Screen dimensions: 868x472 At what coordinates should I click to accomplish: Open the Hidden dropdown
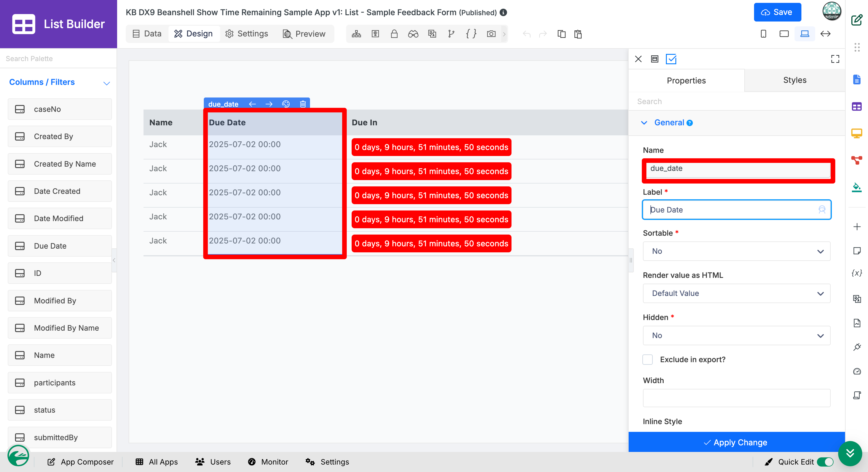[736, 335]
